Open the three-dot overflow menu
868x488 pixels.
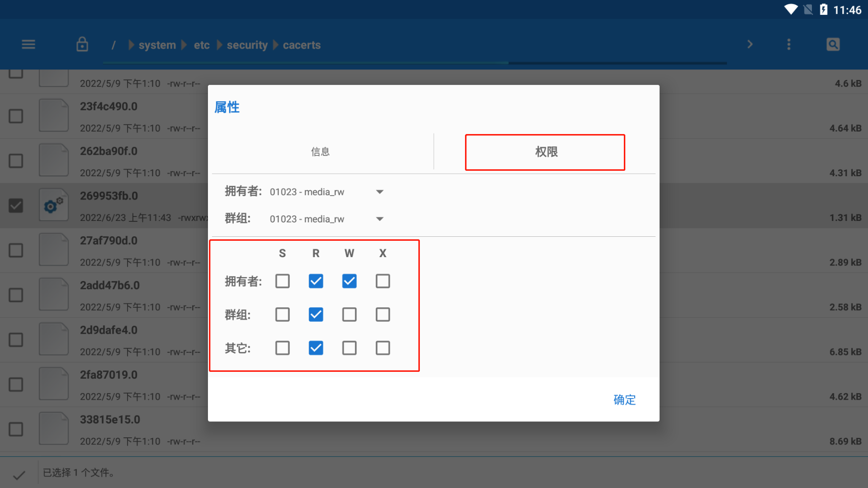point(789,45)
